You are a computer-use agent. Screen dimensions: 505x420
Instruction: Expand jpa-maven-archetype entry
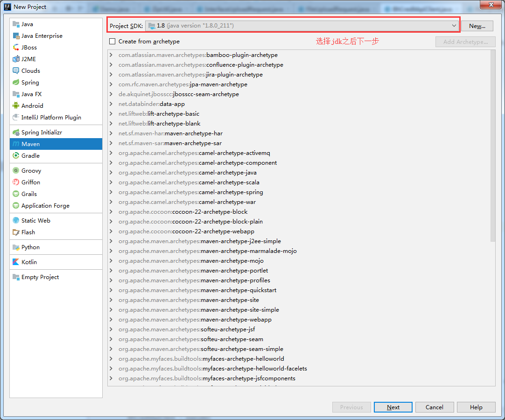pyautogui.click(x=111, y=84)
